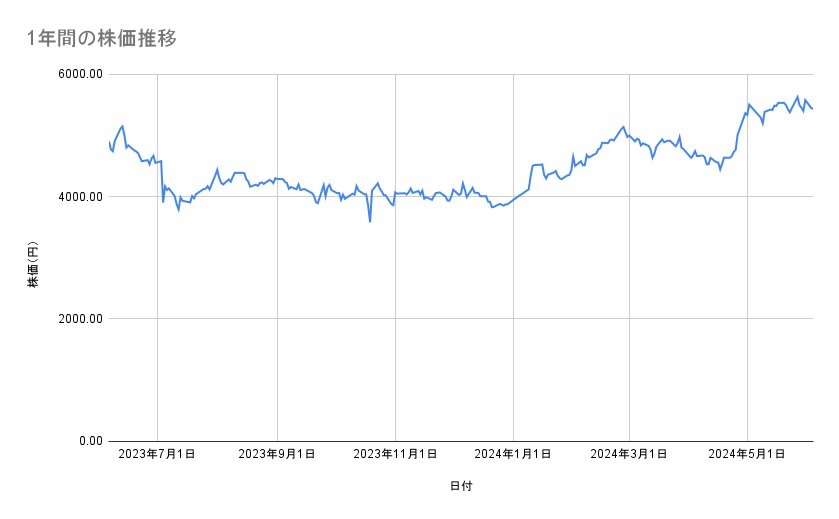This screenshot has width=839, height=519.
Task: Select the 日付 horizontal axis title
Action: click(461, 486)
